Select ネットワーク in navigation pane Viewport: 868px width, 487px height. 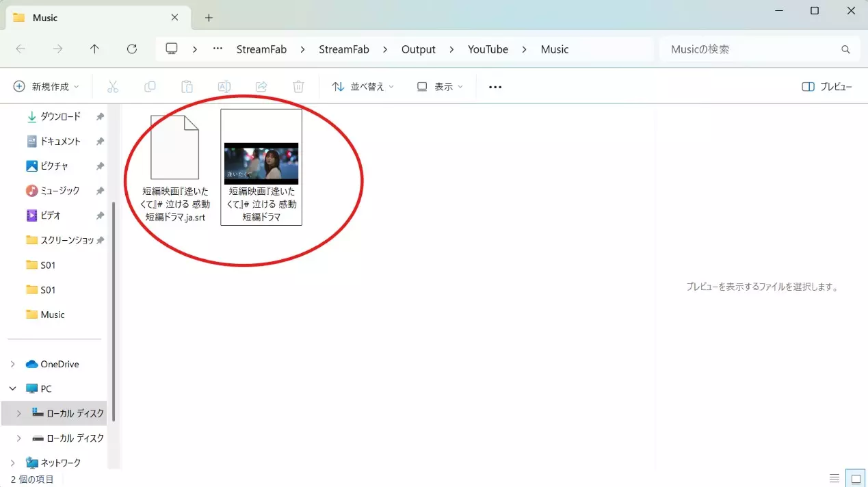click(x=53, y=462)
